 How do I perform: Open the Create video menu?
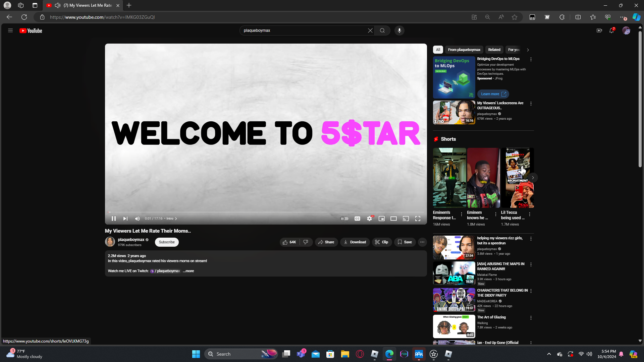coord(599,31)
